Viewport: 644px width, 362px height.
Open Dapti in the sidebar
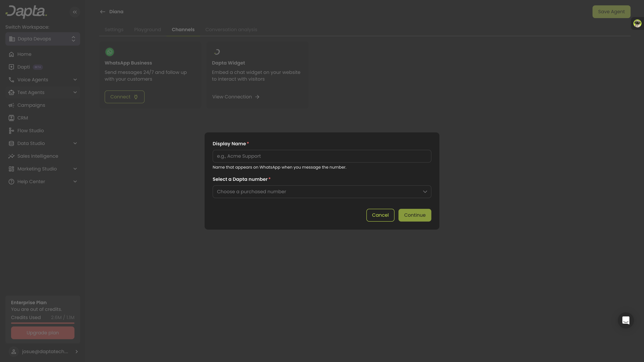[x=43, y=67]
